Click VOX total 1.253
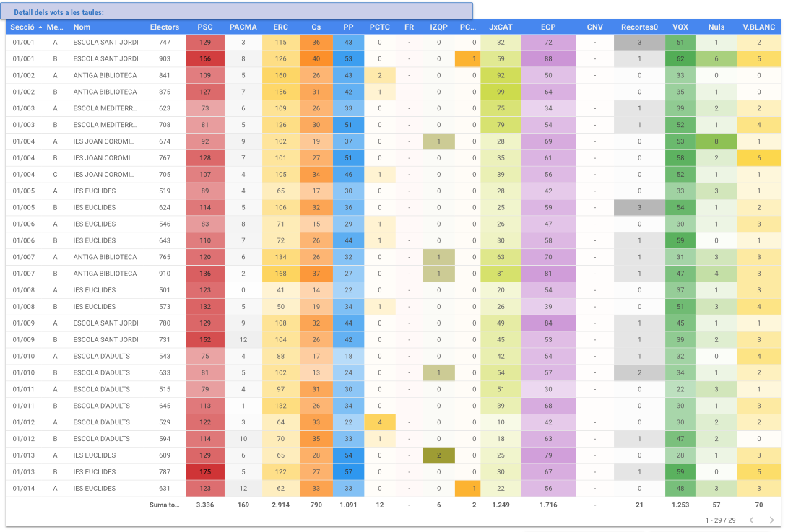The width and height of the screenshot is (788, 532). (x=680, y=505)
